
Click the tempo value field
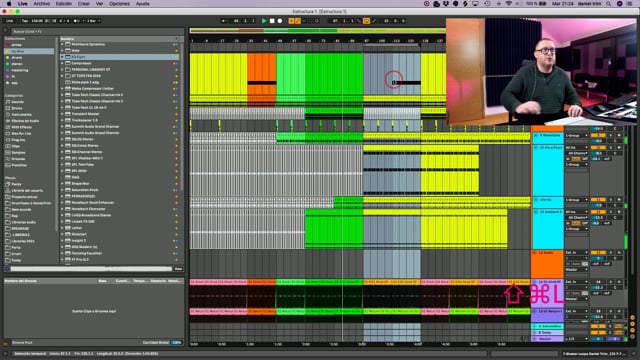pos(37,21)
